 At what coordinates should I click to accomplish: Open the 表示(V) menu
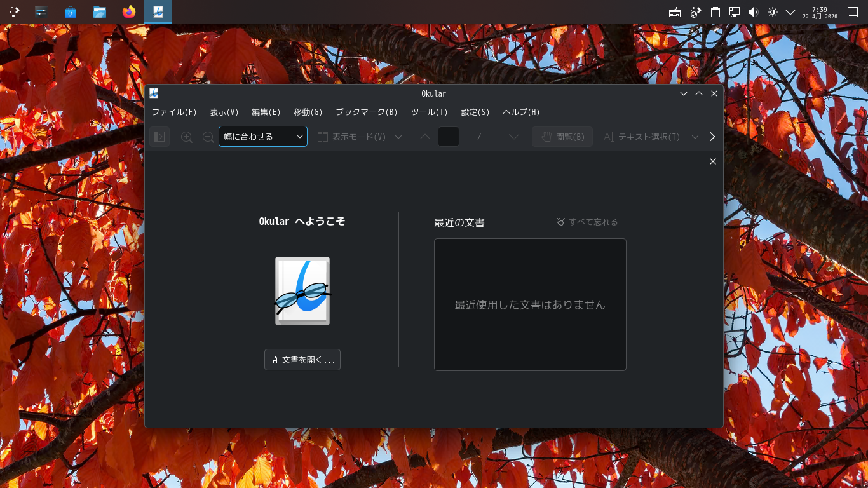(x=224, y=112)
